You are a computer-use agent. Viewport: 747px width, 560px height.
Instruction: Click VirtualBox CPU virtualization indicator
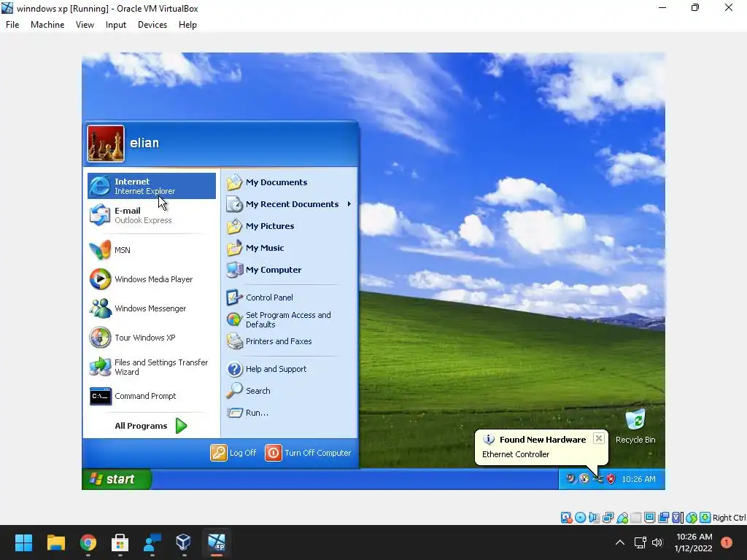678,518
